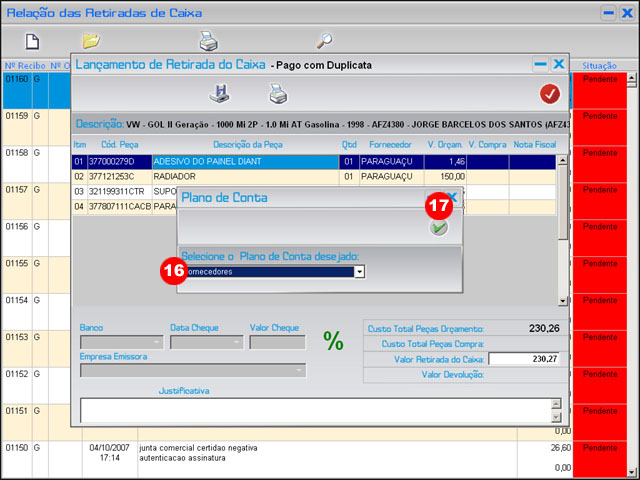The height and width of the screenshot is (480, 640).
Task: Click the Valor Cheque input field
Action: point(277,342)
